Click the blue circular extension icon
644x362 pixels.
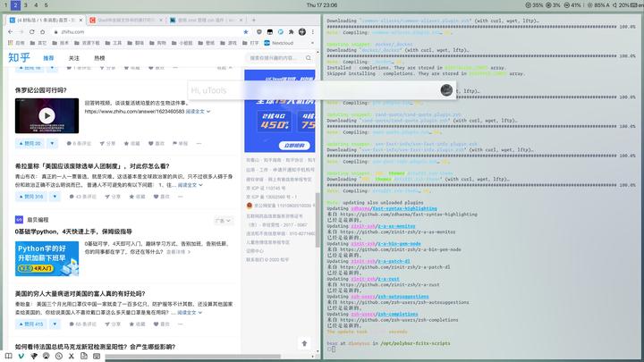pyautogui.click(x=281, y=32)
